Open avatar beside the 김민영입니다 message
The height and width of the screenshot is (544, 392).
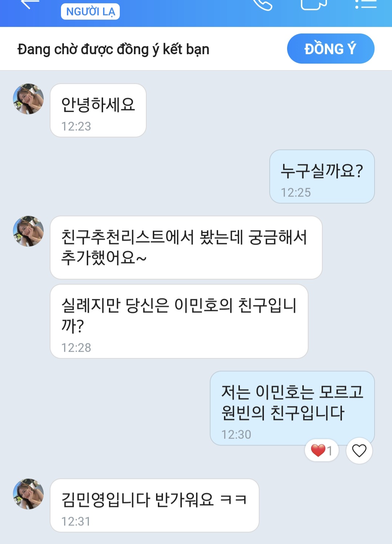pos(28,493)
